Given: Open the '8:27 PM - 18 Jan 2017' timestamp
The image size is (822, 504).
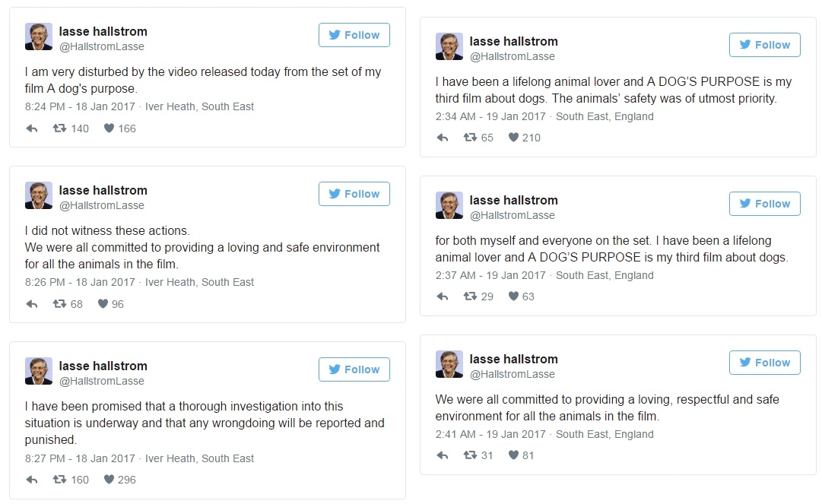Looking at the screenshot, I should click(x=80, y=458).
